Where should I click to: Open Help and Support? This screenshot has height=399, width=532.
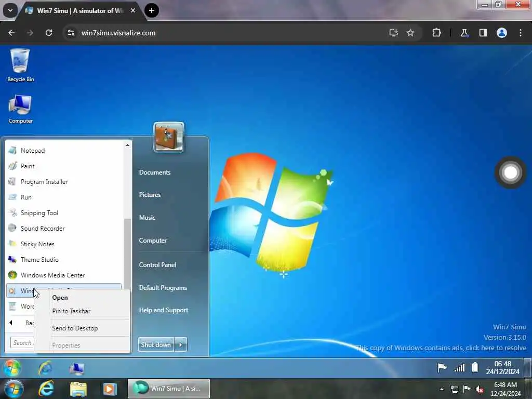pos(164,310)
